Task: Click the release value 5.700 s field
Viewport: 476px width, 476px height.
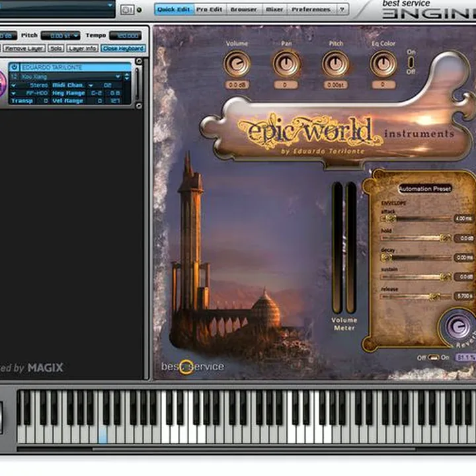Action: click(x=464, y=296)
